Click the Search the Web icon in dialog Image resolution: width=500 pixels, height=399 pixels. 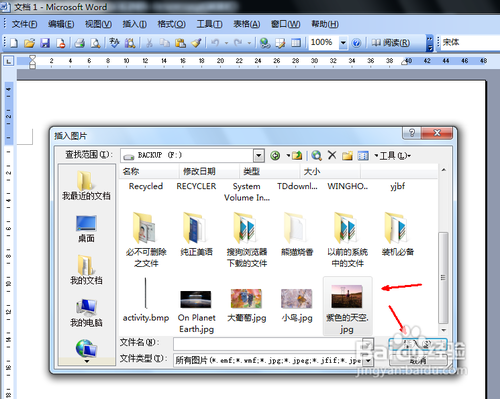click(x=316, y=155)
